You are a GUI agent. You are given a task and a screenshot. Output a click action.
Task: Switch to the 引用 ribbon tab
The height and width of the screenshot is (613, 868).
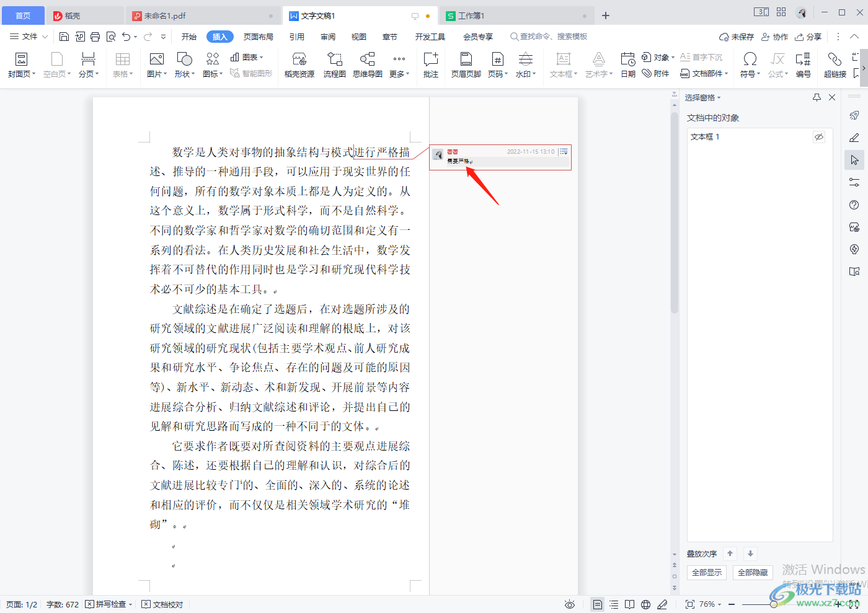(297, 37)
